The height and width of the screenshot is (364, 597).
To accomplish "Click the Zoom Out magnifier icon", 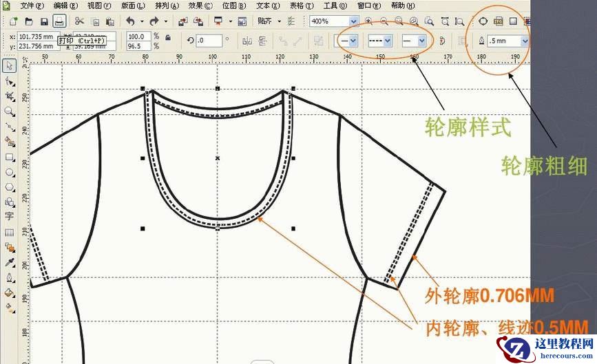I will [x=384, y=21].
